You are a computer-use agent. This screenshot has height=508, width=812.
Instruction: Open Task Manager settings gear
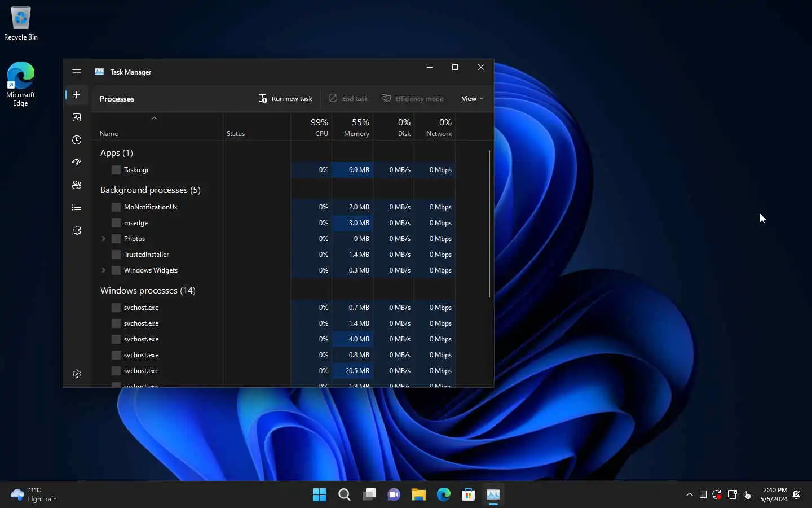[77, 374]
